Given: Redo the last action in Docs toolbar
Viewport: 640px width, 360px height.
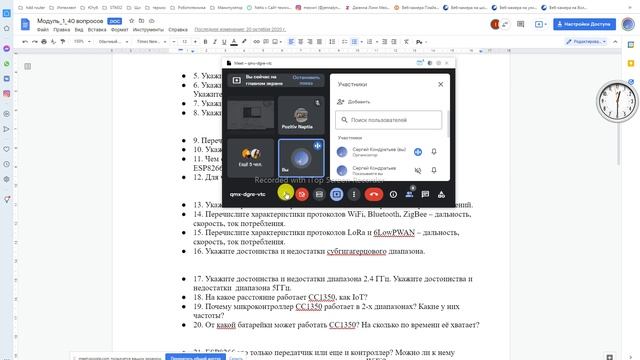Looking at the screenshot, I should coord(35,42).
